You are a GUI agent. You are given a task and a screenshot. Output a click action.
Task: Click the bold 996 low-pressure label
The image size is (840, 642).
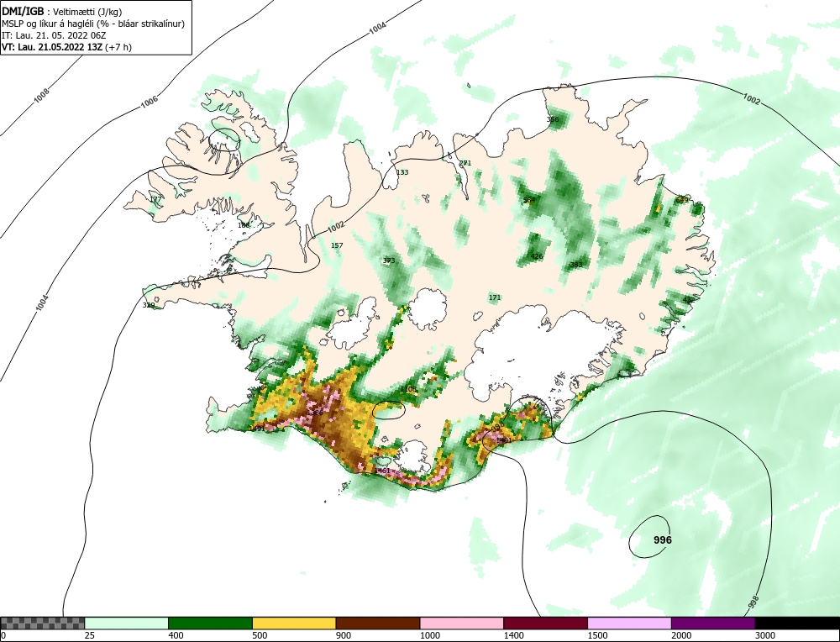pyautogui.click(x=663, y=540)
